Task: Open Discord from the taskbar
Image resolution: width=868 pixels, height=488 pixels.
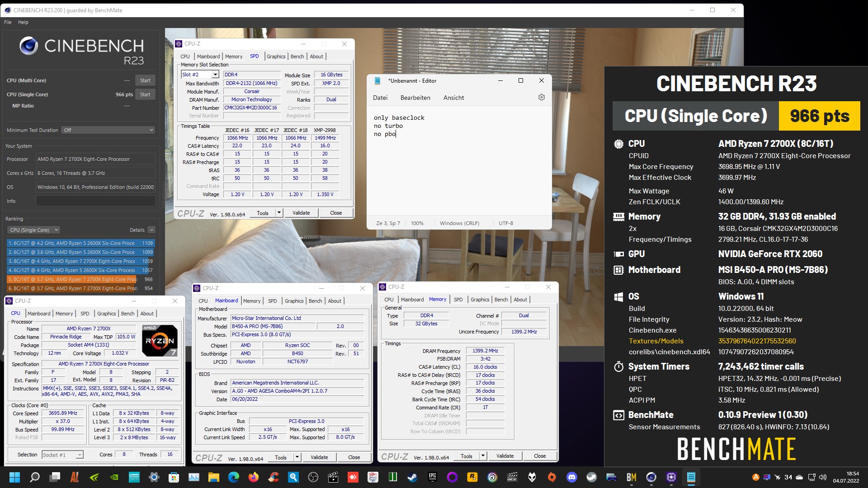Action: (x=571, y=477)
